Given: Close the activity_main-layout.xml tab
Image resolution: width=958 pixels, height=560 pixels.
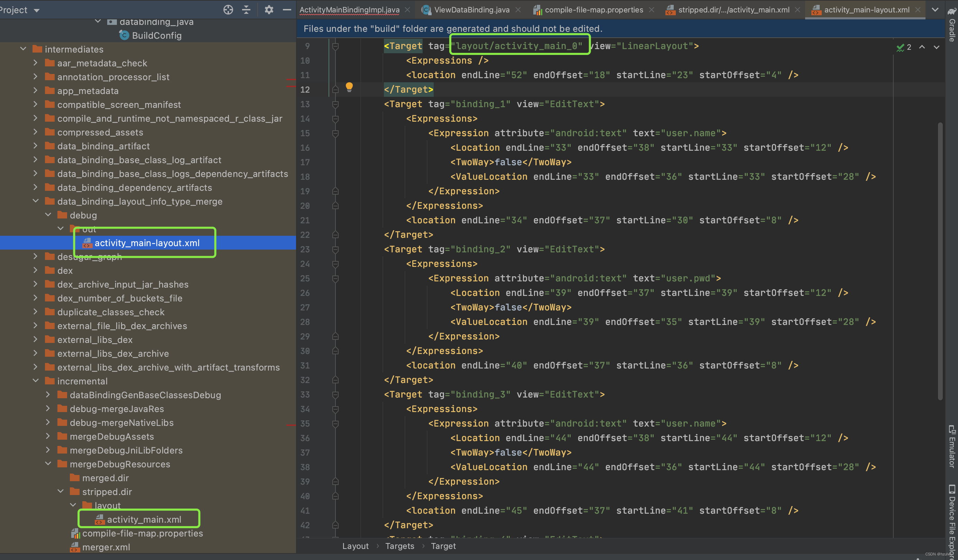Looking at the screenshot, I should click(x=918, y=10).
